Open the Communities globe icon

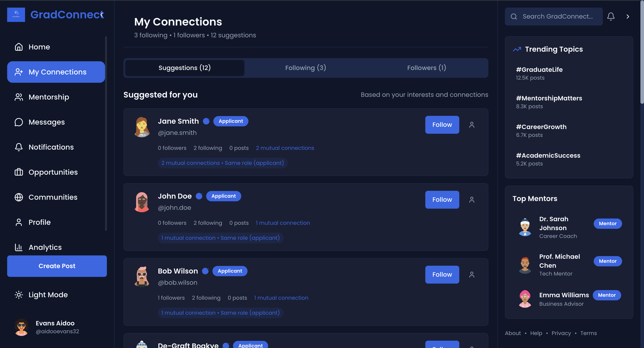(x=19, y=197)
